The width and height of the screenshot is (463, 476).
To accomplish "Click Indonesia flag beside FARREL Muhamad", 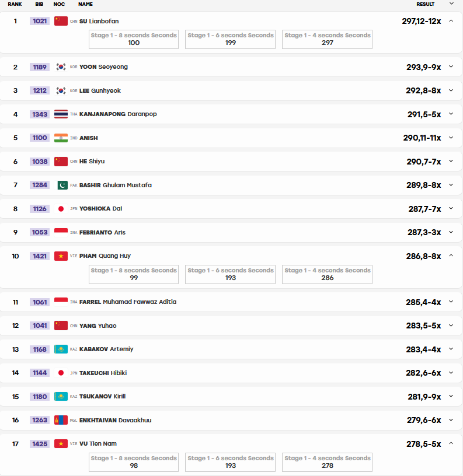I will click(61, 302).
